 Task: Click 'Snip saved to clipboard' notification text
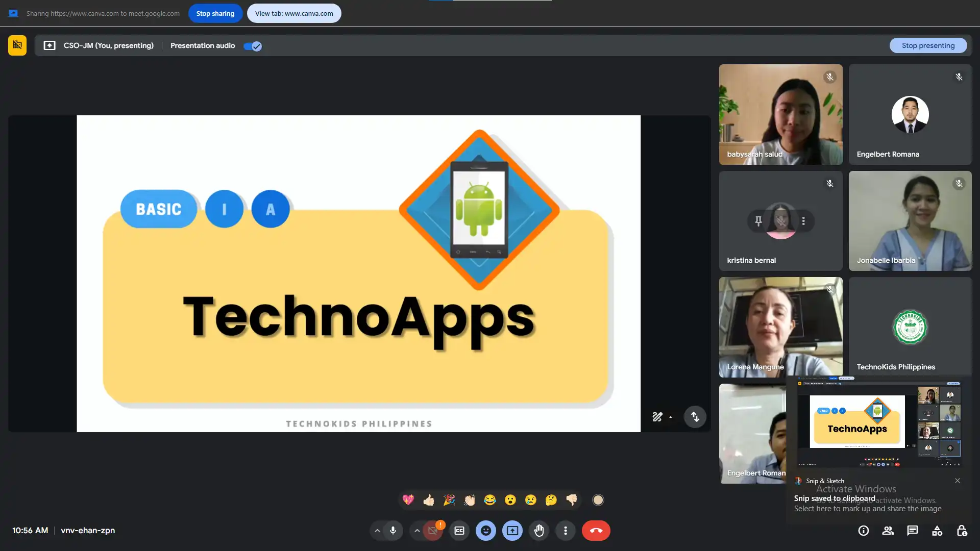(835, 498)
